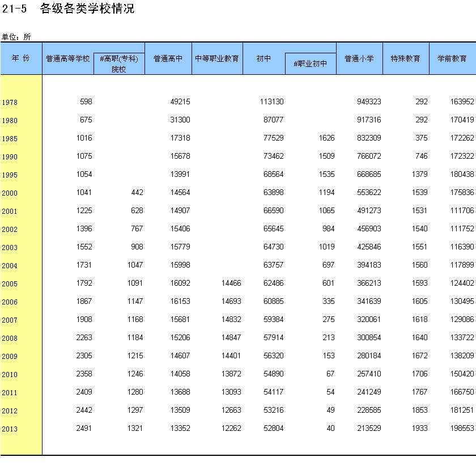
Task: Click value 14693 in the 2006 row
Action: [x=231, y=302]
